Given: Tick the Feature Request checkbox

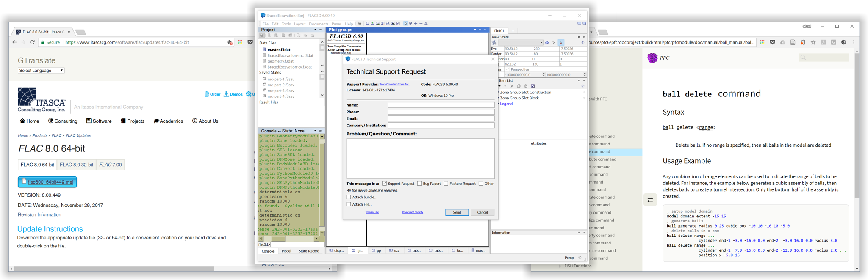Looking at the screenshot, I should tap(446, 184).
